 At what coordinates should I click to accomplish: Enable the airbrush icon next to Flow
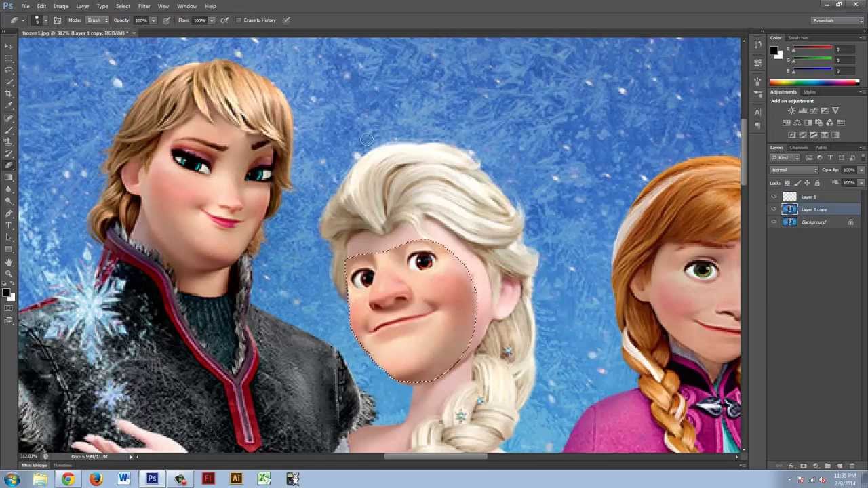click(224, 20)
